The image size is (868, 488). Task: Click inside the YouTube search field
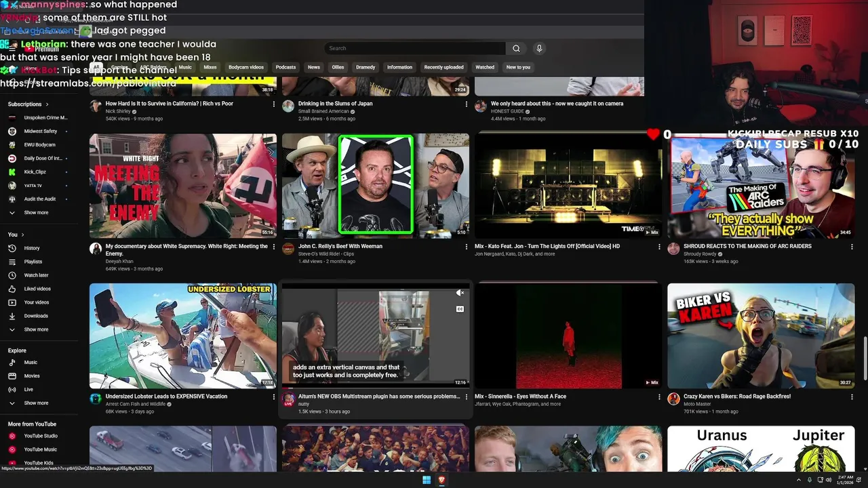tap(415, 48)
